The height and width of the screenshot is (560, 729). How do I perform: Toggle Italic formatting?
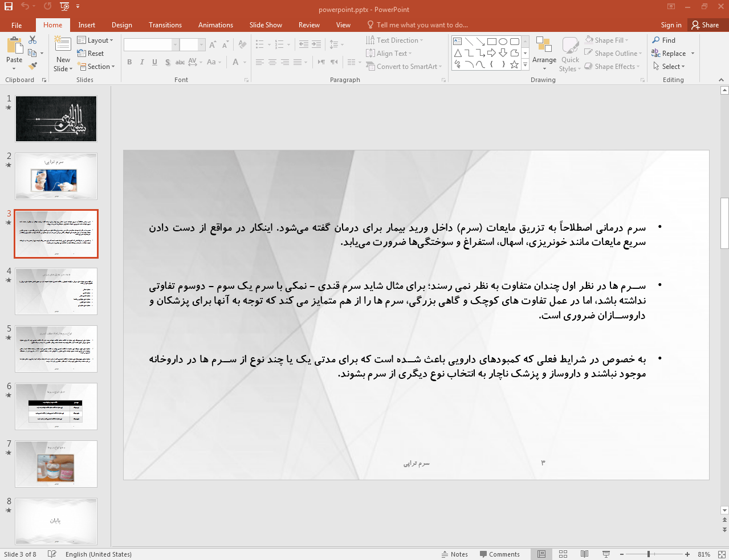[x=142, y=62]
